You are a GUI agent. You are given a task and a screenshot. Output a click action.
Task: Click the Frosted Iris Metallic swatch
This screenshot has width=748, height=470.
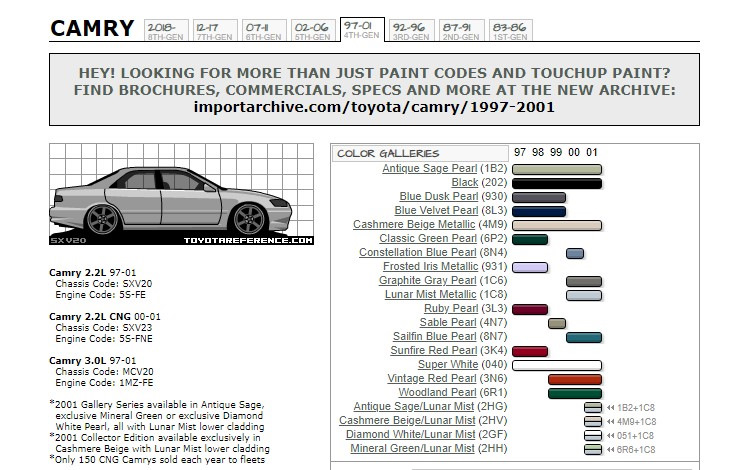click(x=530, y=267)
